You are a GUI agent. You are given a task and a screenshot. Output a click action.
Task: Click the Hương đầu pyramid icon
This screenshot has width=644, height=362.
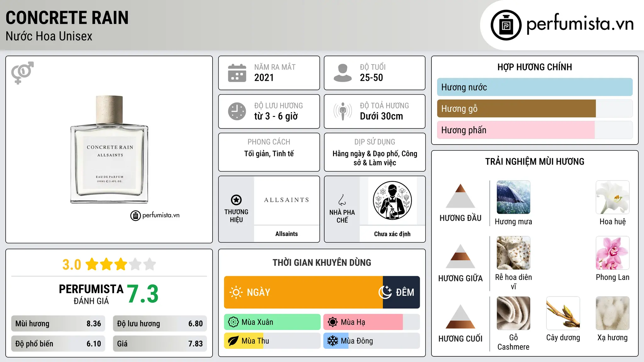point(460,196)
